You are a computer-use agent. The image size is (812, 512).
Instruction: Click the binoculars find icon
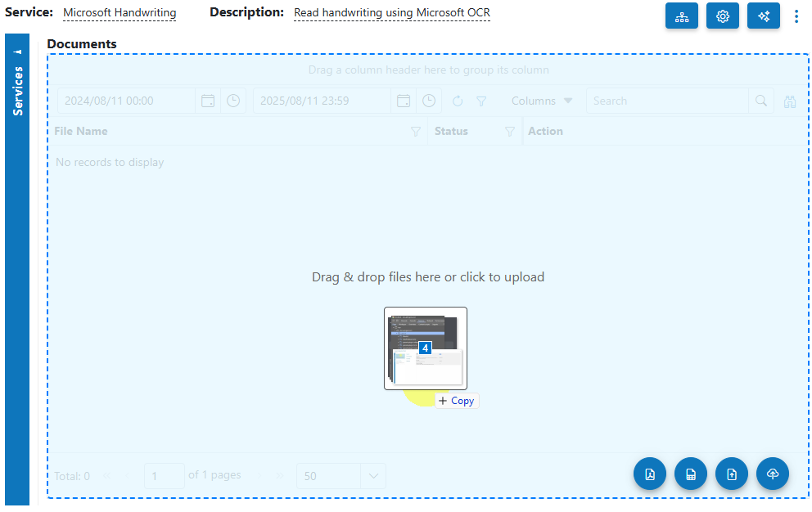tap(790, 101)
